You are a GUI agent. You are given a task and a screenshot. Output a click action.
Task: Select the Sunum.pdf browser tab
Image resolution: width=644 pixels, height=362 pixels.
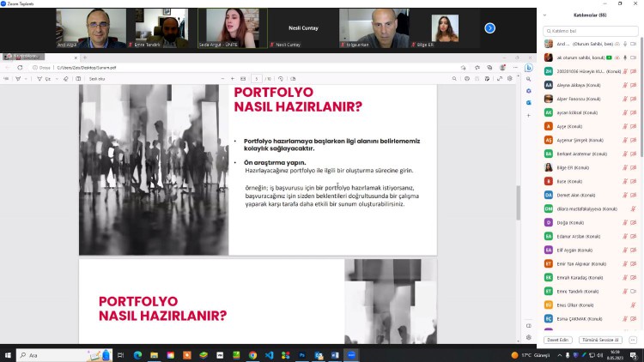[x=40, y=57]
